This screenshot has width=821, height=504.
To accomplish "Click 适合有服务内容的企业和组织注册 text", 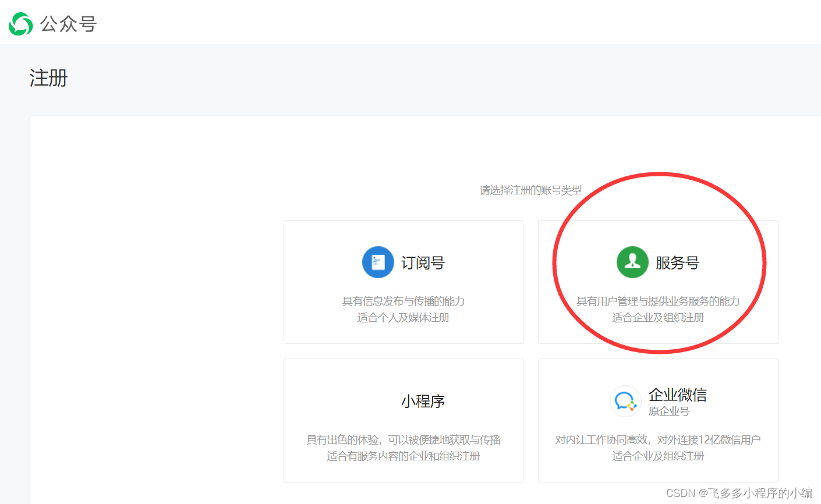I will (404, 456).
